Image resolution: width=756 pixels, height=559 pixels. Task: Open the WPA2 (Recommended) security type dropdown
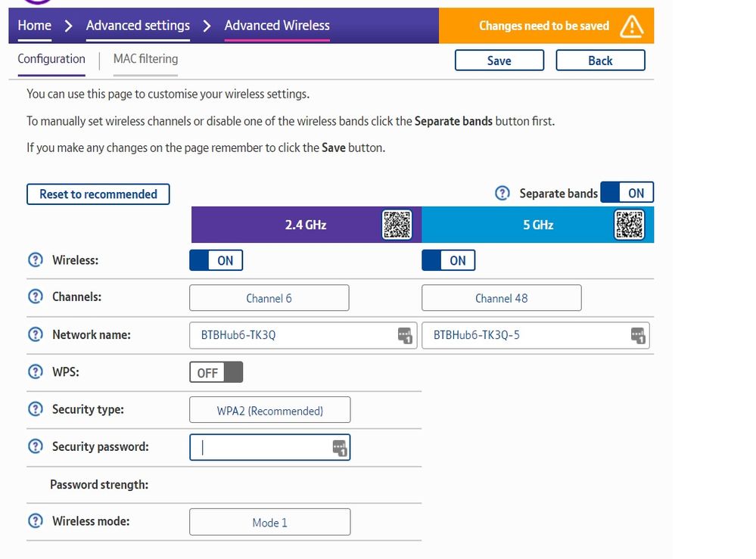pyautogui.click(x=270, y=410)
